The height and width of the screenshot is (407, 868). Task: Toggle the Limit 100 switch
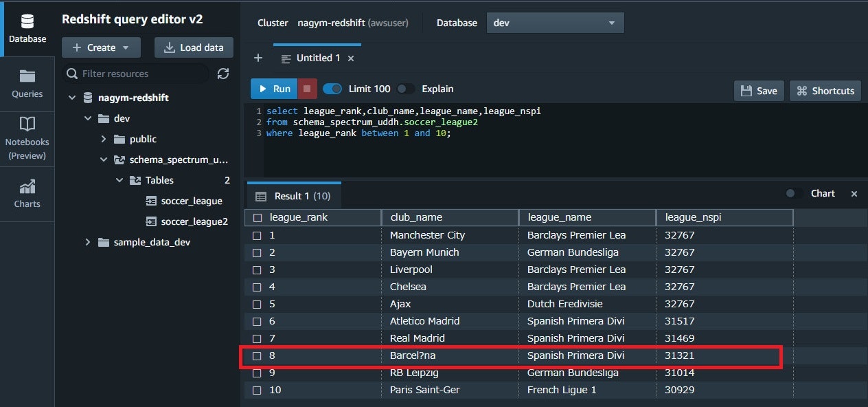click(x=332, y=89)
